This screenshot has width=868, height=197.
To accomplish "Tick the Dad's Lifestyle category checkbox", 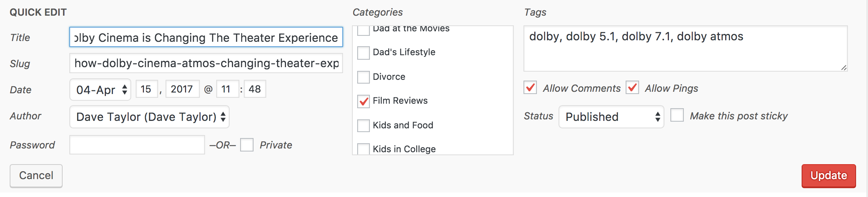I will click(364, 53).
